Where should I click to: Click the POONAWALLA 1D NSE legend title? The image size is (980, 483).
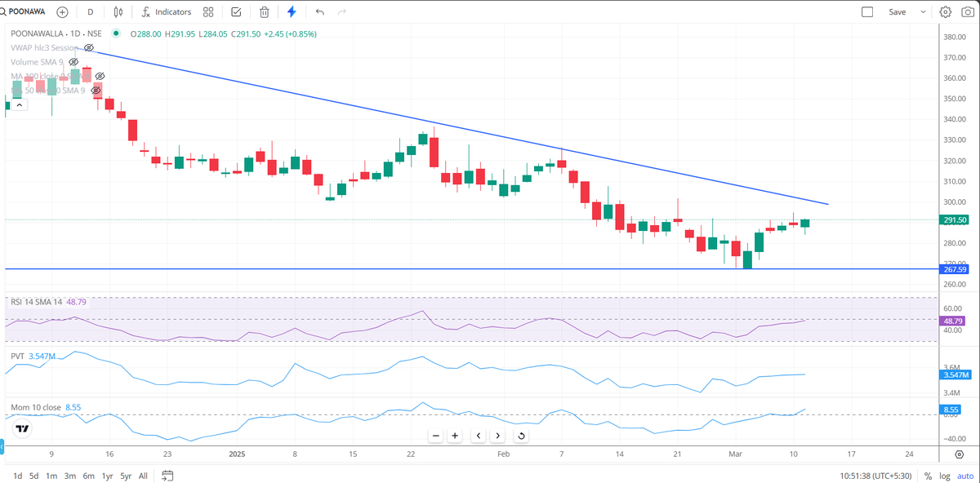tap(57, 34)
